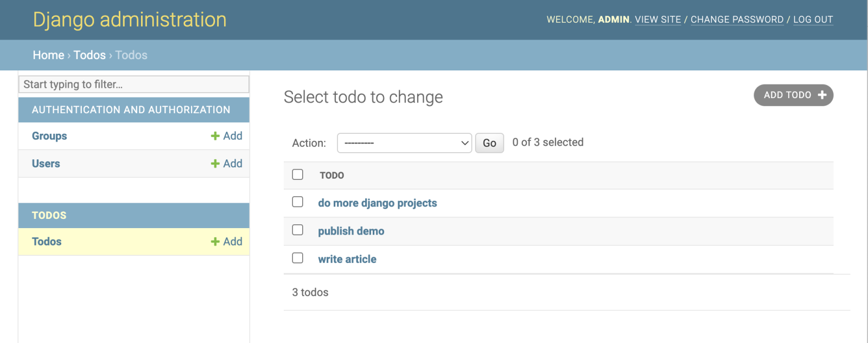Open the View Site link
Viewport: 868px width, 343px height.
pos(658,20)
